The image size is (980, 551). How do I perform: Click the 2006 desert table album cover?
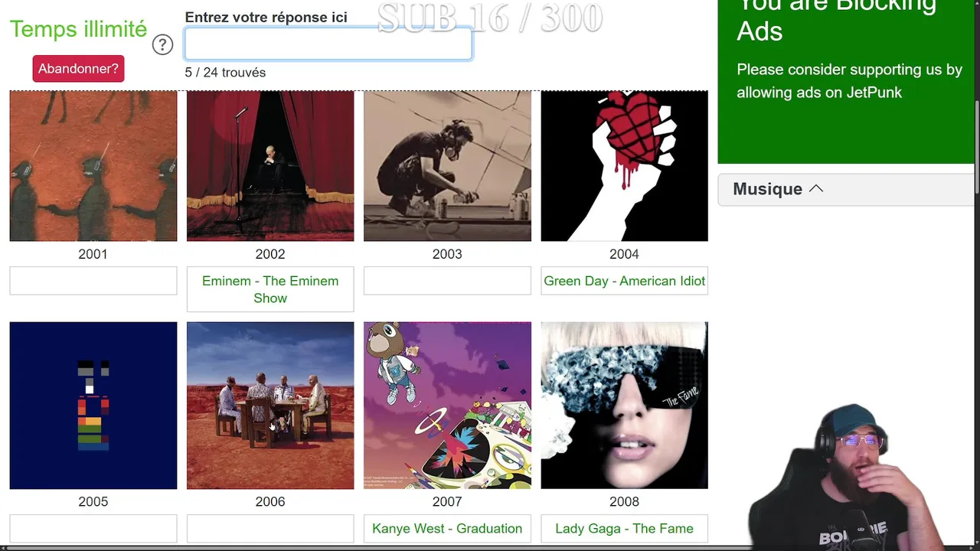pyautogui.click(x=270, y=405)
